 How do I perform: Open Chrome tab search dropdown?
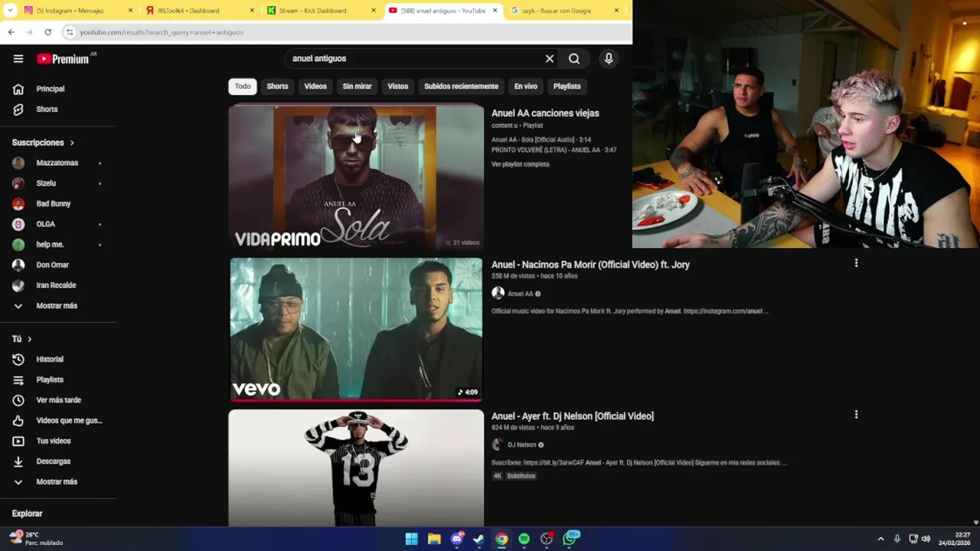[x=10, y=11]
